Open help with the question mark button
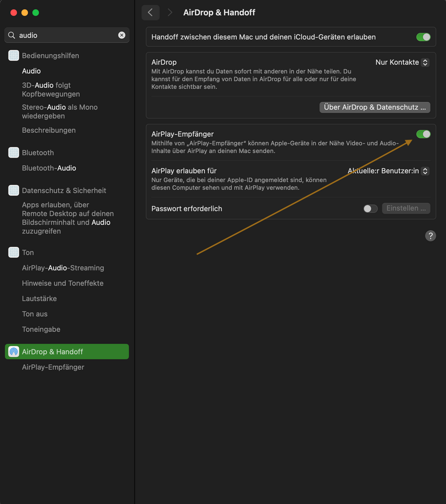446x504 pixels. 431,236
